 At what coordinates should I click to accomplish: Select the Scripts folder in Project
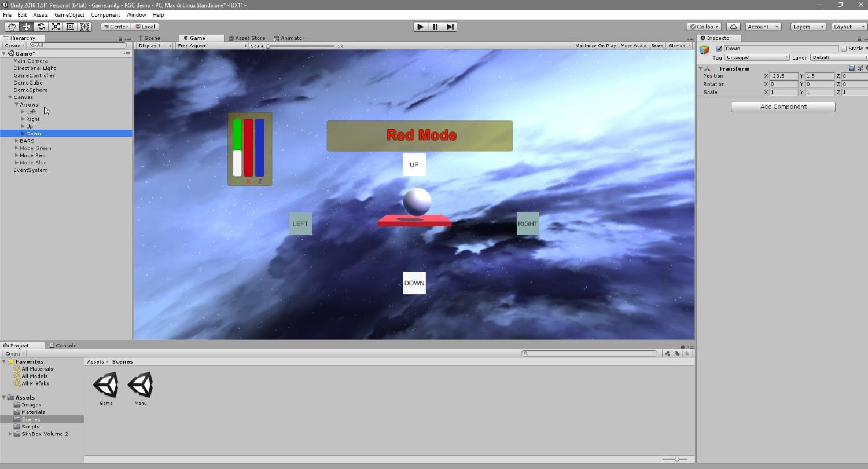tap(30, 427)
